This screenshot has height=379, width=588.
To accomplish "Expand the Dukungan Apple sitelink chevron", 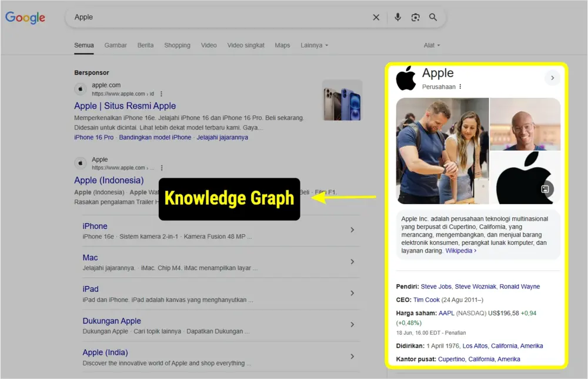I will pyautogui.click(x=352, y=325).
